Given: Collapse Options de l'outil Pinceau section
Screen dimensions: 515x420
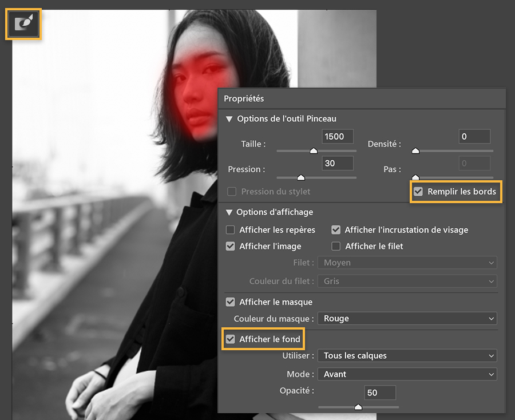Looking at the screenshot, I should [229, 119].
